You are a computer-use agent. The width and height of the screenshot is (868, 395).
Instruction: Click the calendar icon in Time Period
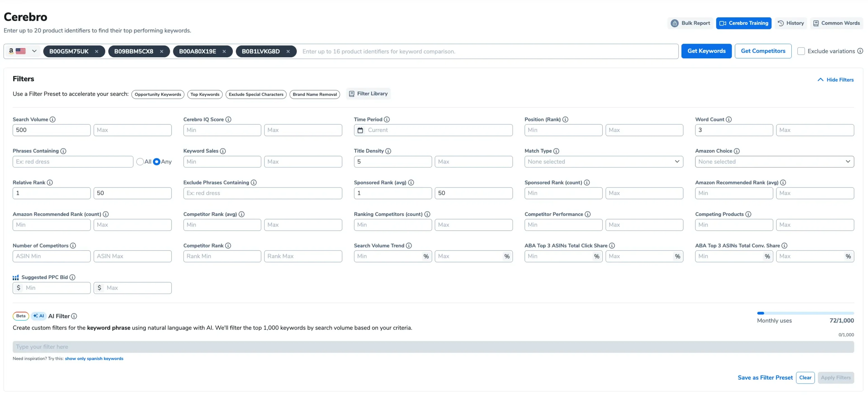pos(360,130)
